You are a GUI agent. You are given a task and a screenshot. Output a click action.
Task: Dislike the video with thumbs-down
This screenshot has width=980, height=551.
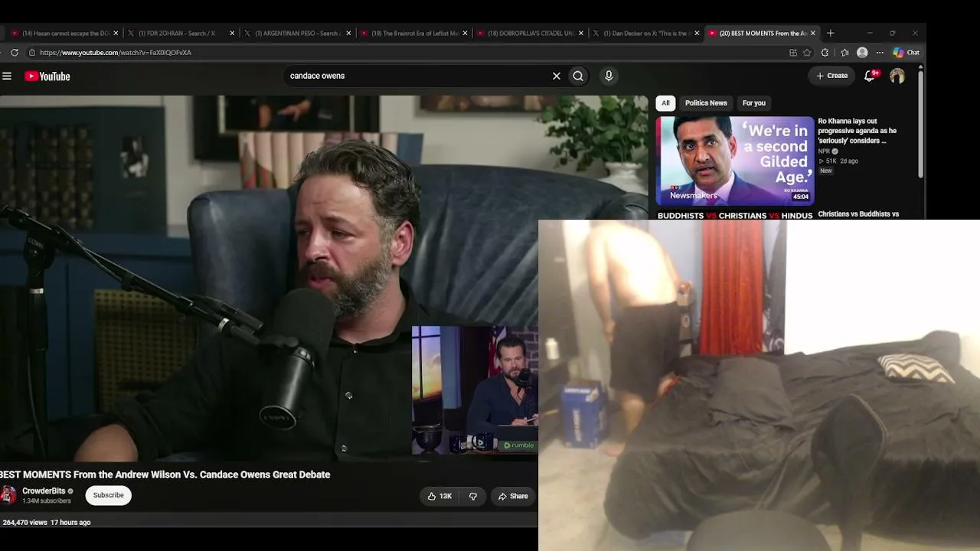coord(473,496)
